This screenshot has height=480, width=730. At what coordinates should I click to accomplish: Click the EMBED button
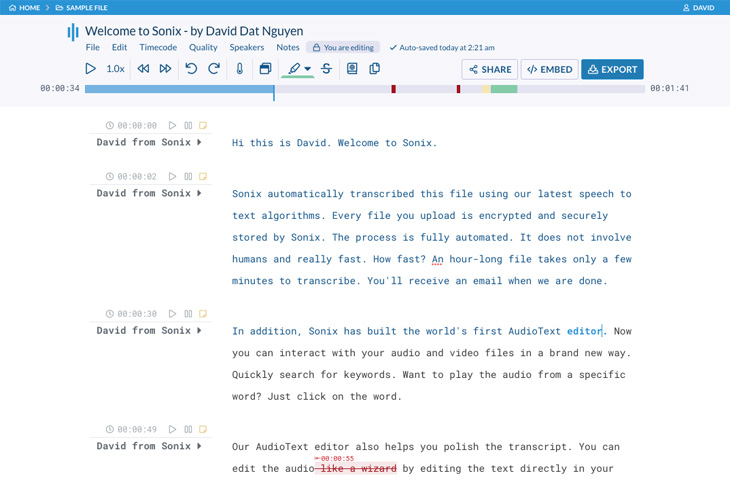click(x=549, y=69)
